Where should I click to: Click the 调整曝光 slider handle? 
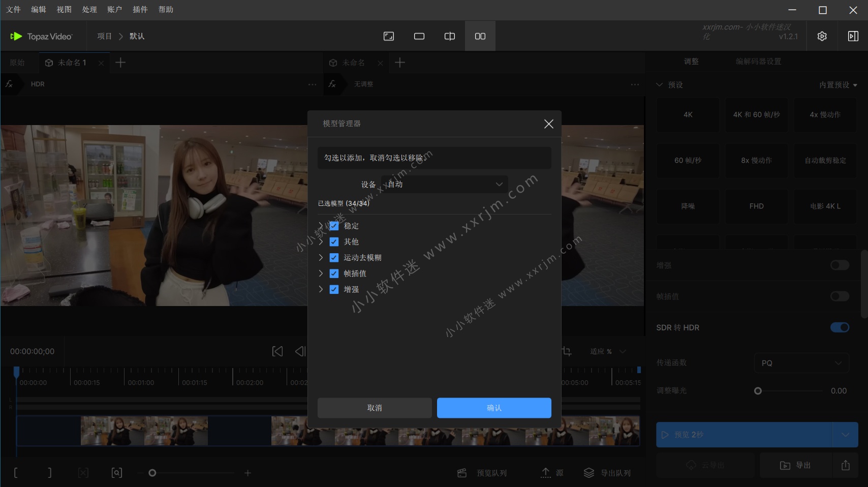(x=758, y=391)
